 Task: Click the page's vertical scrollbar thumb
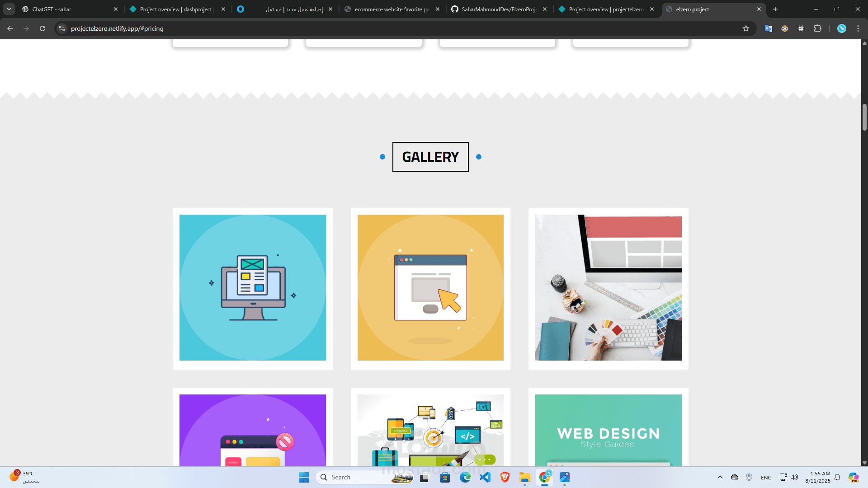(864, 117)
